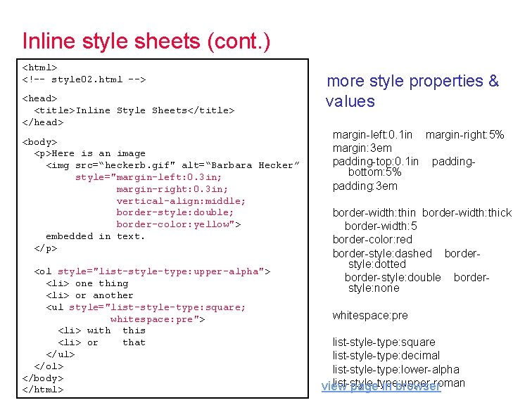
Task: Click the "<li> with this" line
Action: click(x=102, y=330)
